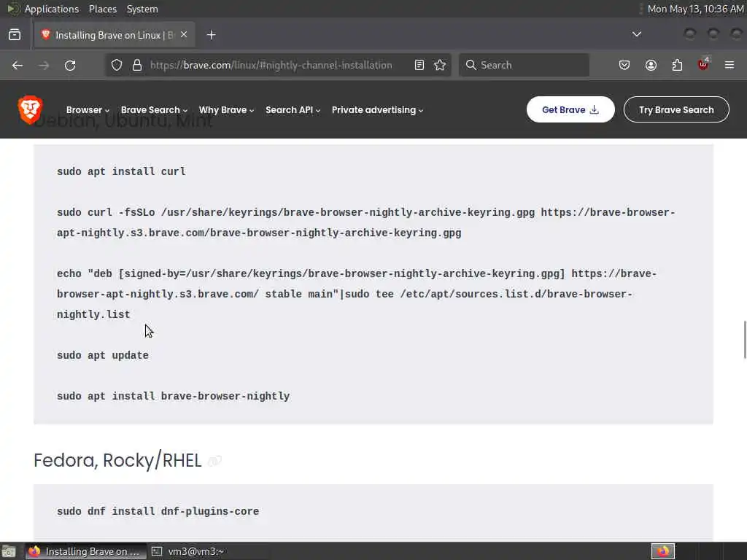Image resolution: width=747 pixels, height=560 pixels.
Task: Expand the Browser navigation dropdown
Action: [88, 110]
